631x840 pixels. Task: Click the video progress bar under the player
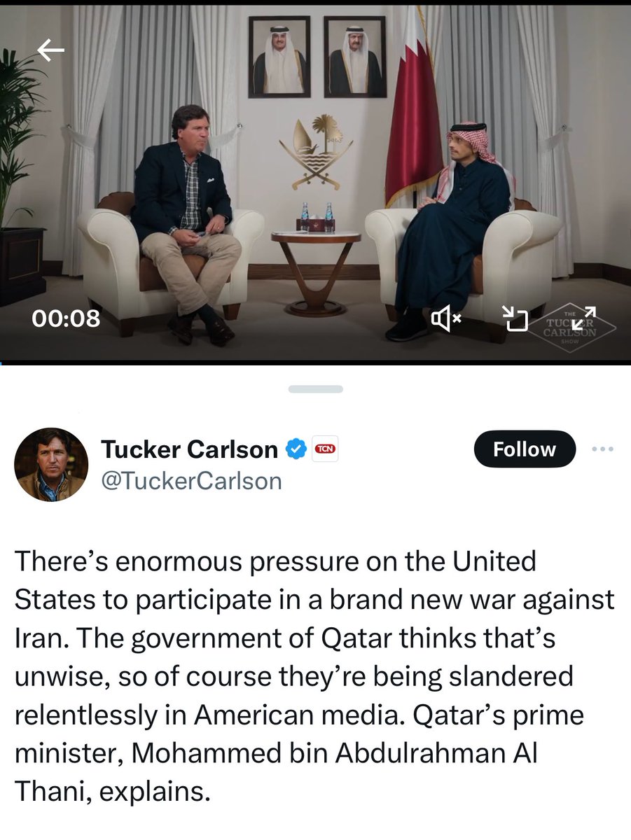pyautogui.click(x=315, y=363)
